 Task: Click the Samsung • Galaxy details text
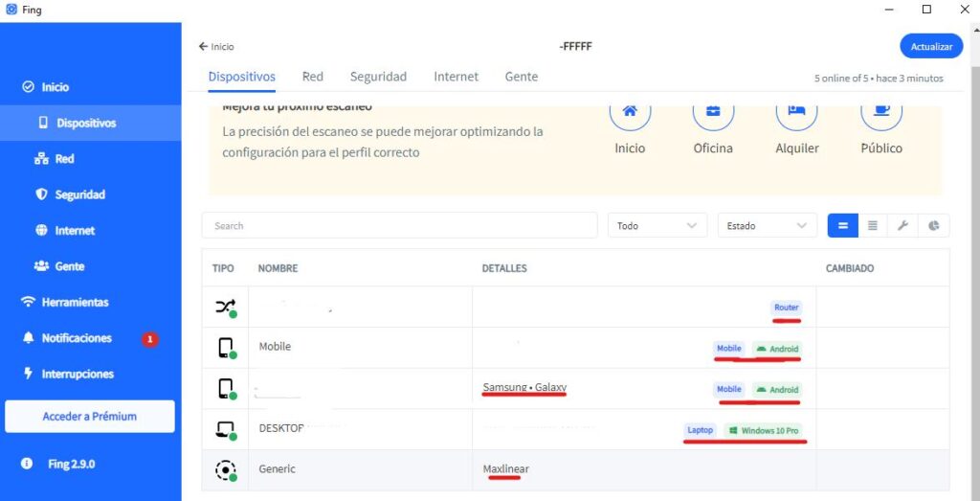coord(524,388)
